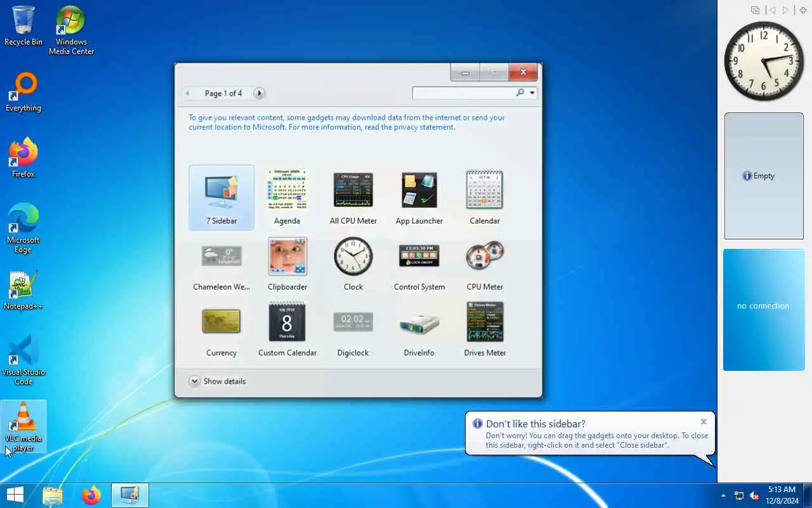The image size is (812, 508).
Task: Select the Clipboarder gadget
Action: pyautogui.click(x=287, y=264)
